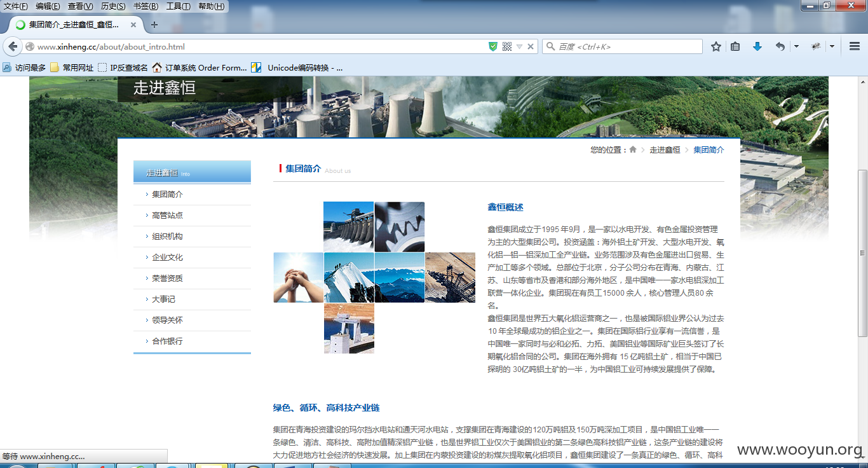Click the URL address field

coord(261,46)
